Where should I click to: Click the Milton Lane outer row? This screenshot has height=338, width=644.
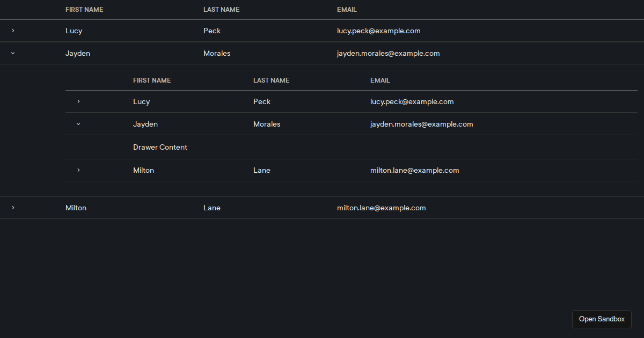[76, 208]
